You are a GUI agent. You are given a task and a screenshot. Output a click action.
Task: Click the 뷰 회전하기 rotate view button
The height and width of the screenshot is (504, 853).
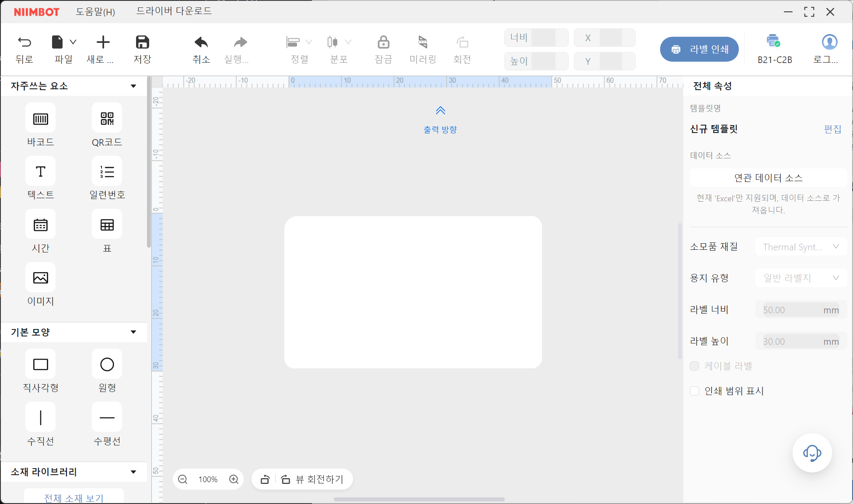tap(312, 479)
